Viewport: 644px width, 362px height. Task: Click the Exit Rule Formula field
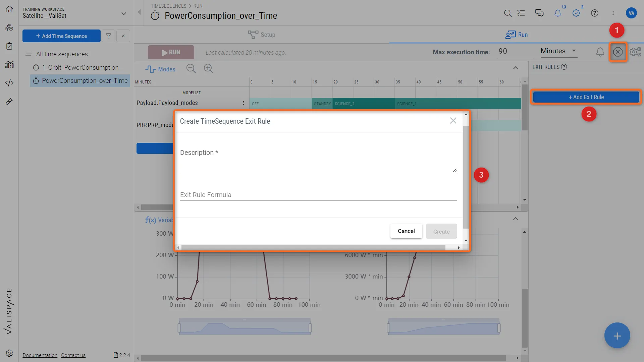pyautogui.click(x=318, y=195)
